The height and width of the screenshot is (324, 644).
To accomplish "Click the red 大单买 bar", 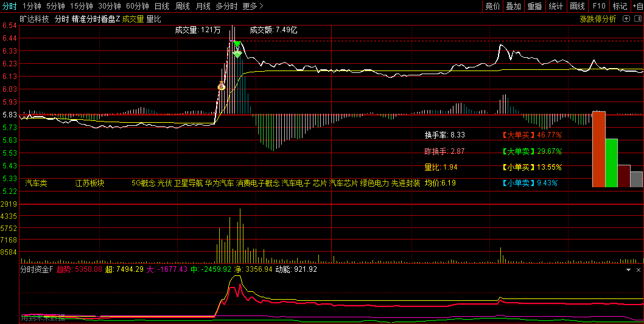I will pyautogui.click(x=598, y=149).
